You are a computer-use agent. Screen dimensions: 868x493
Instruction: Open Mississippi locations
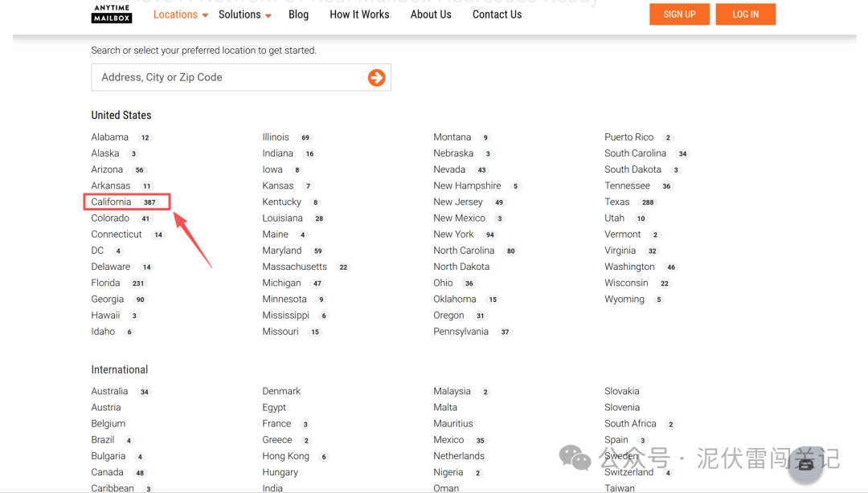click(x=285, y=316)
